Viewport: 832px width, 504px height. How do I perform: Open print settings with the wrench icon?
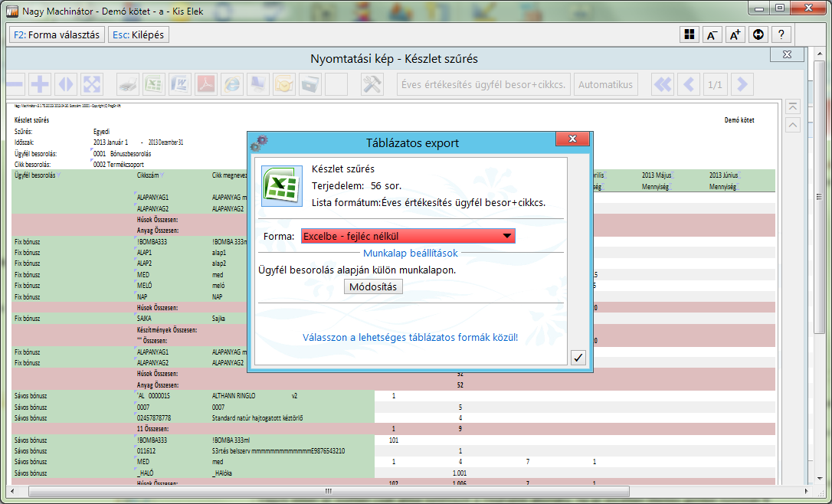[372, 84]
